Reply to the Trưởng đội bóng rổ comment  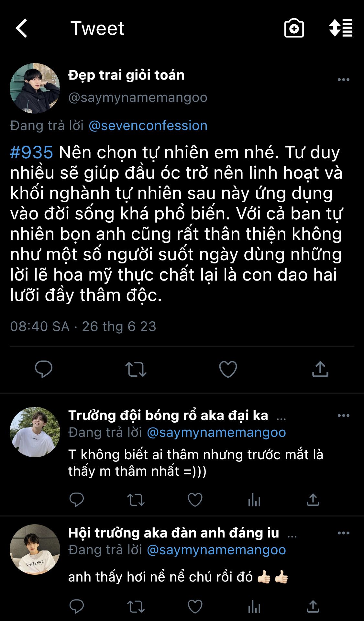77,500
